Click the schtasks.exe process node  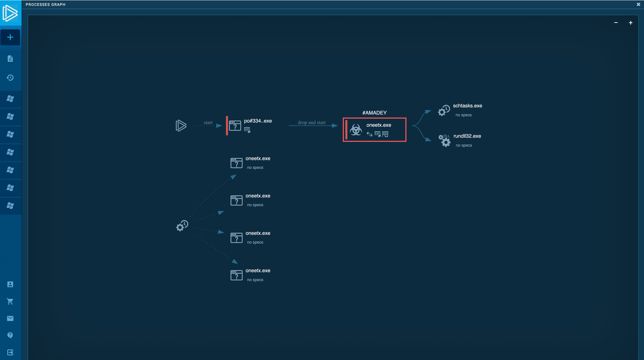tap(444, 110)
